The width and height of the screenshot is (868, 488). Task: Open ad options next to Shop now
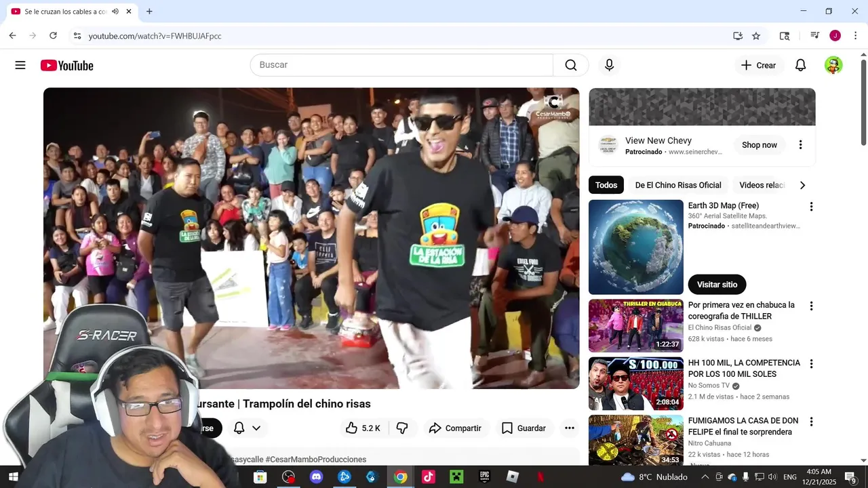800,145
